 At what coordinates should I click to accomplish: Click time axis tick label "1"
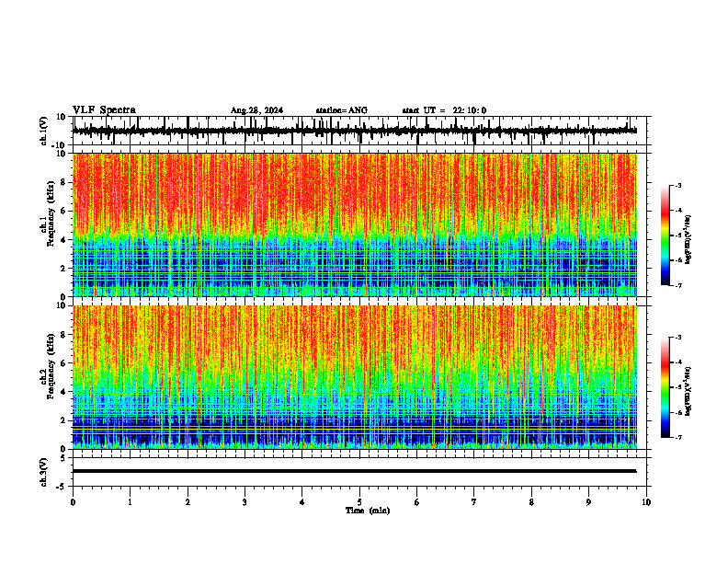[x=130, y=502]
